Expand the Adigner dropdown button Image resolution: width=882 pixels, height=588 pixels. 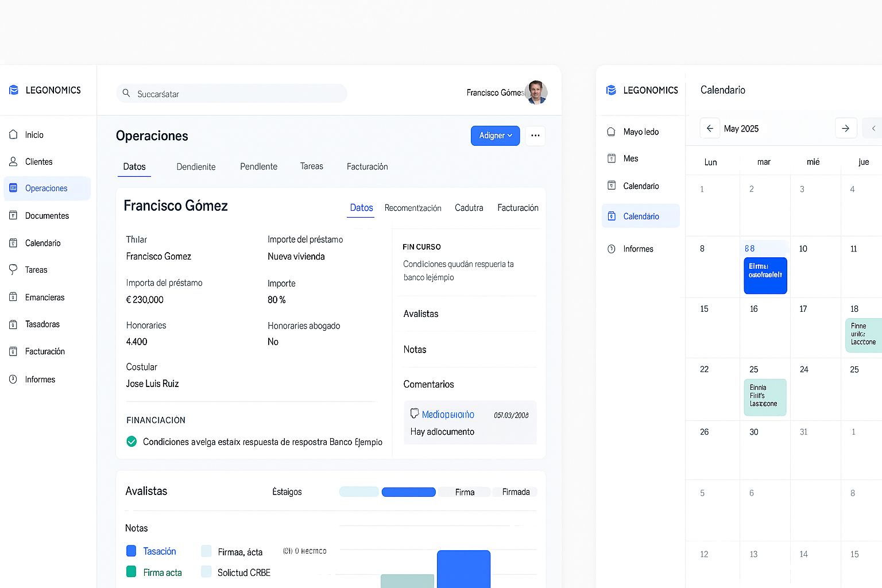(495, 136)
